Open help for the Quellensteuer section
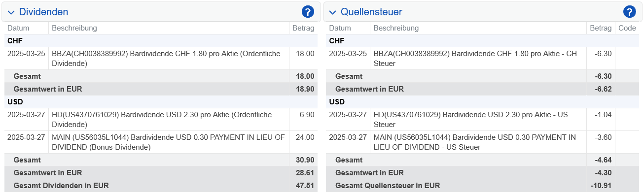The image size is (644, 193). 629,12
